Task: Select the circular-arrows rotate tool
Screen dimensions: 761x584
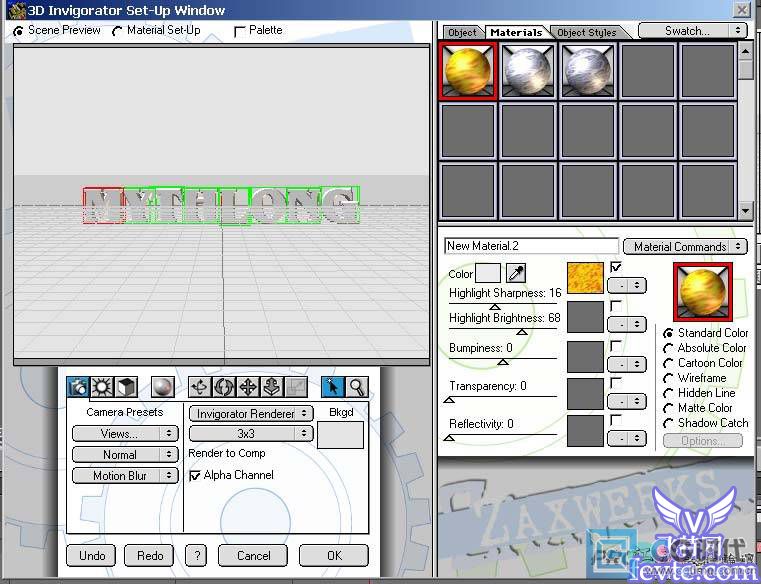Action: 224,387
